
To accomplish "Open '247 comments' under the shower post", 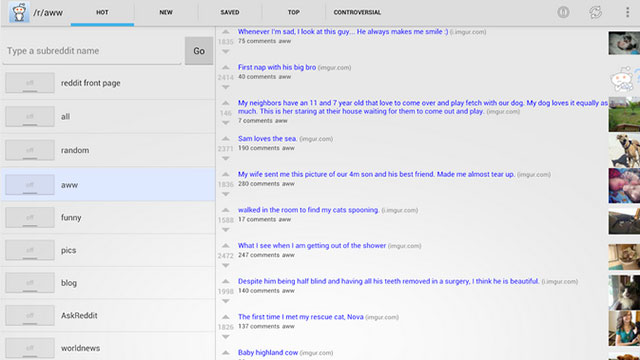I will point(258,255).
